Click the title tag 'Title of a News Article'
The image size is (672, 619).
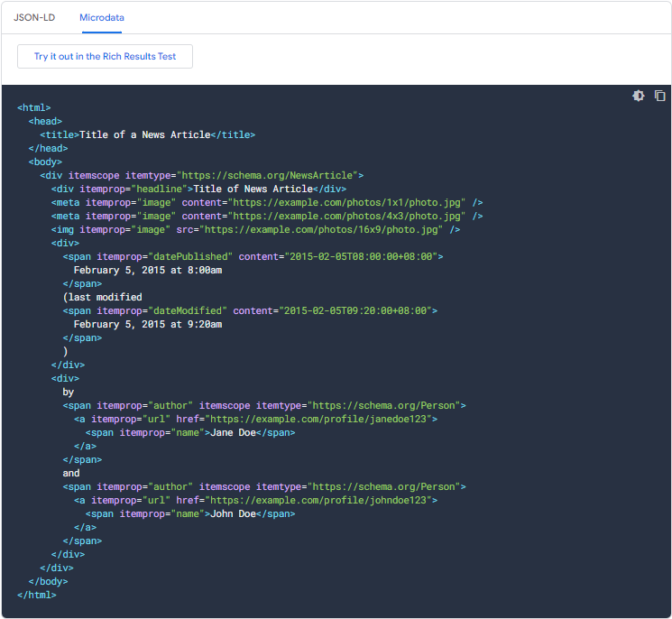click(147, 134)
